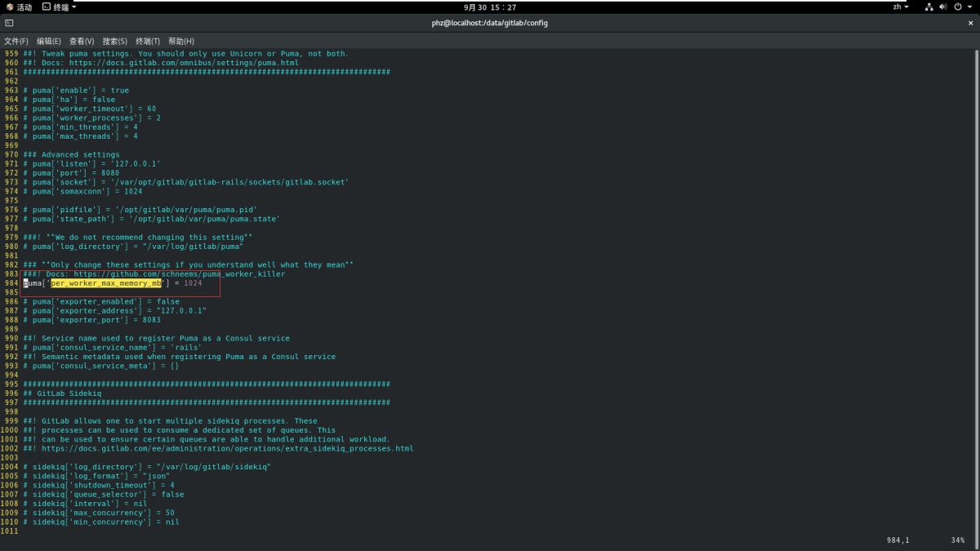
Task: Open the network status icon
Action: click(x=929, y=7)
